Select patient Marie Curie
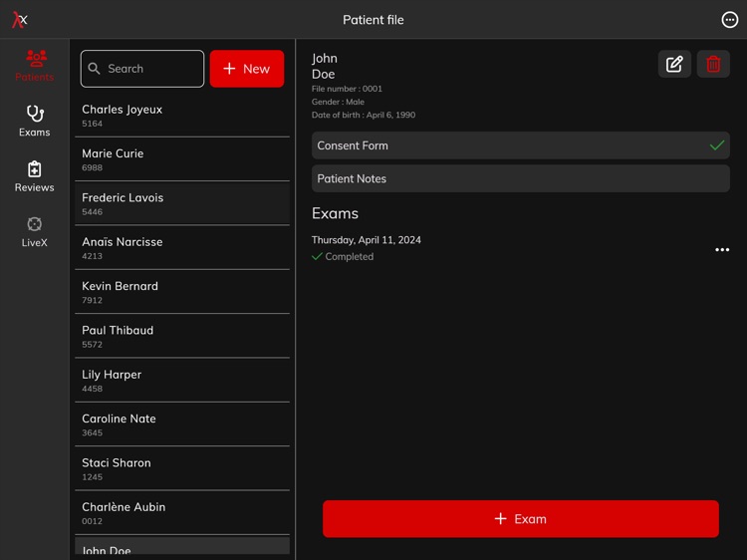The width and height of the screenshot is (747, 560). (x=182, y=159)
